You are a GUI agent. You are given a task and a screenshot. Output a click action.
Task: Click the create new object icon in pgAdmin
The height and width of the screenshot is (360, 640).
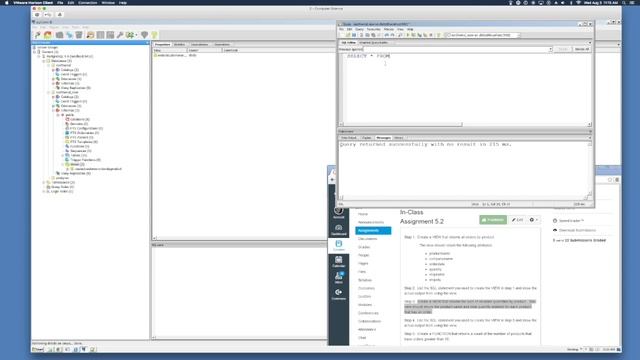click(69, 36)
